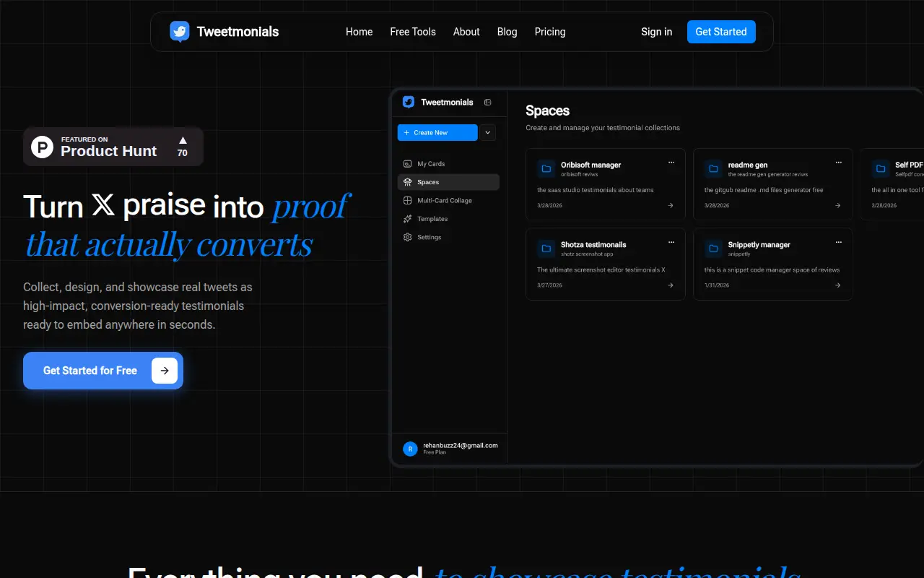924x578 pixels.
Task: Click the Free Plan label
Action: click(x=435, y=452)
